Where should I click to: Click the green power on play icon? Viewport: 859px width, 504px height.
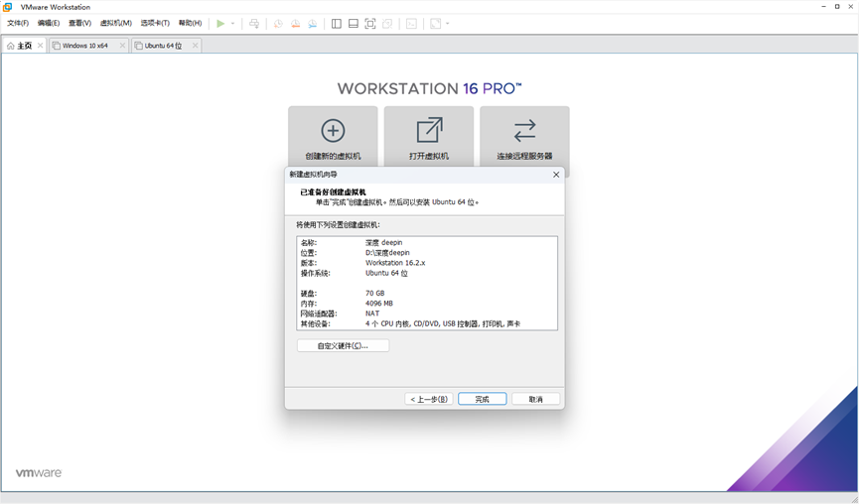point(220,24)
